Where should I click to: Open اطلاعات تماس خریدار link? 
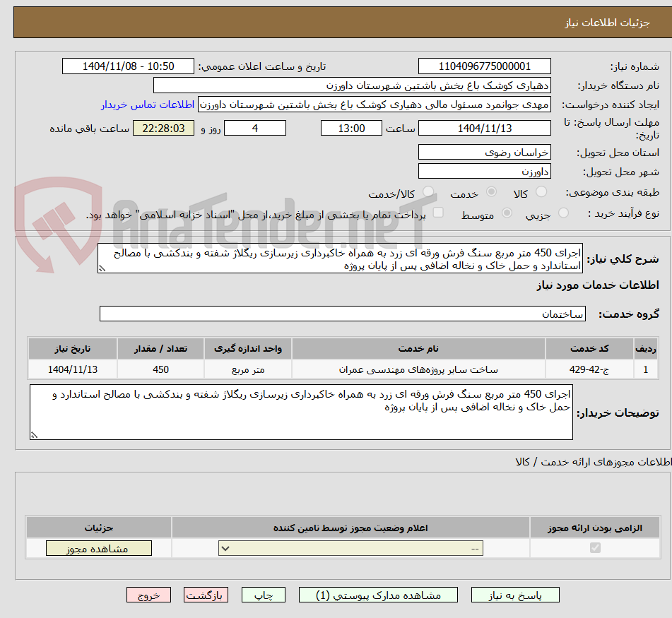(148, 105)
